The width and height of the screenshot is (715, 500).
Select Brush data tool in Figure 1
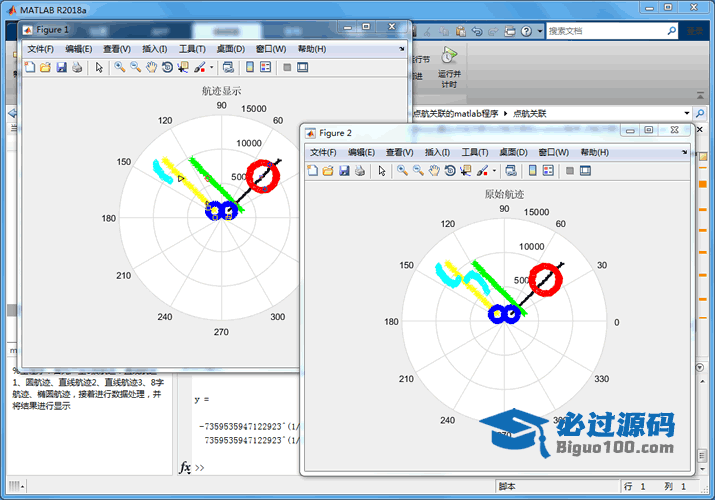click(x=200, y=67)
